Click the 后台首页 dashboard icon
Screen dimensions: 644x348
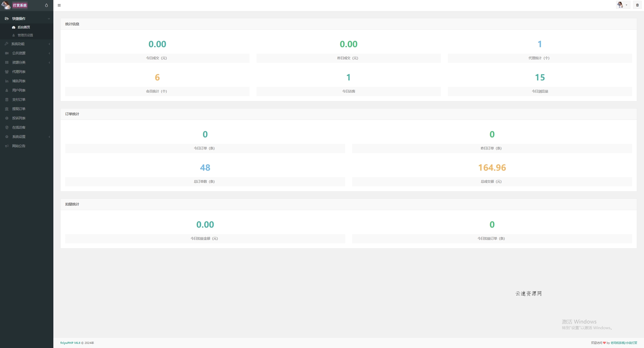click(14, 27)
